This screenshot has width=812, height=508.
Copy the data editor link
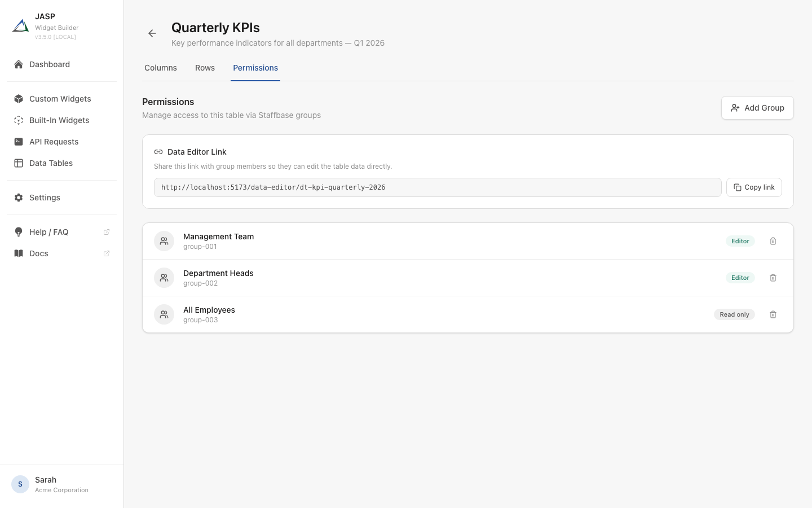coord(754,187)
